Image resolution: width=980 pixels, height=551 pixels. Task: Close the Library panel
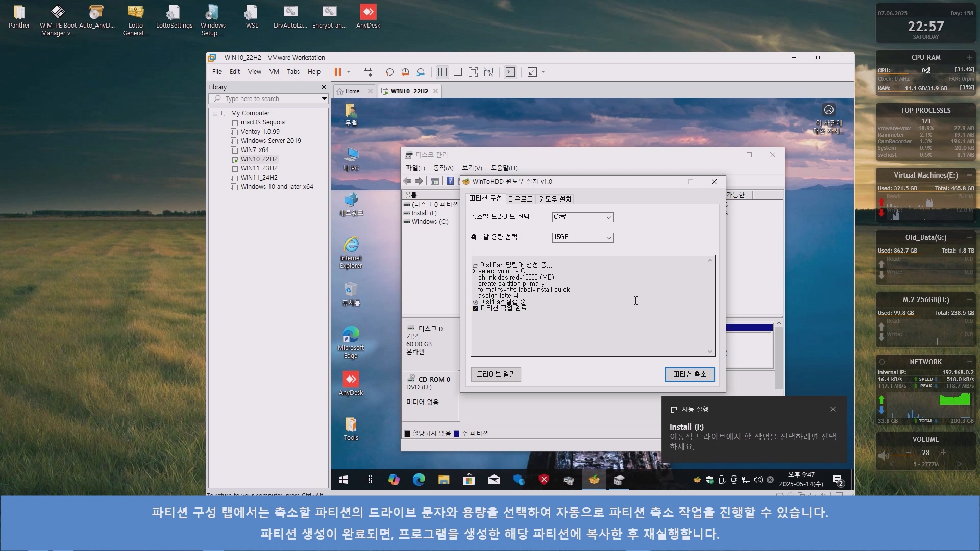pos(324,87)
